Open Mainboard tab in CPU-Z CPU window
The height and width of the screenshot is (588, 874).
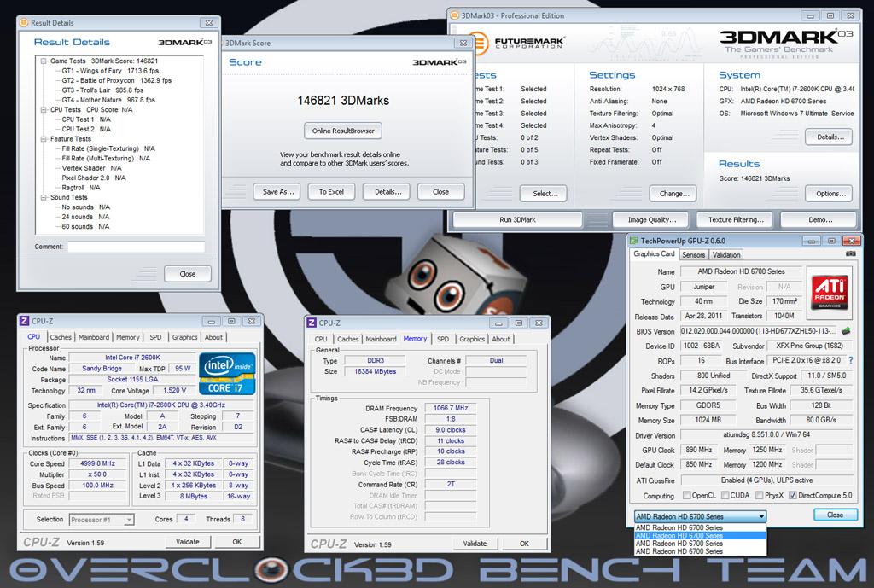pyautogui.click(x=94, y=337)
